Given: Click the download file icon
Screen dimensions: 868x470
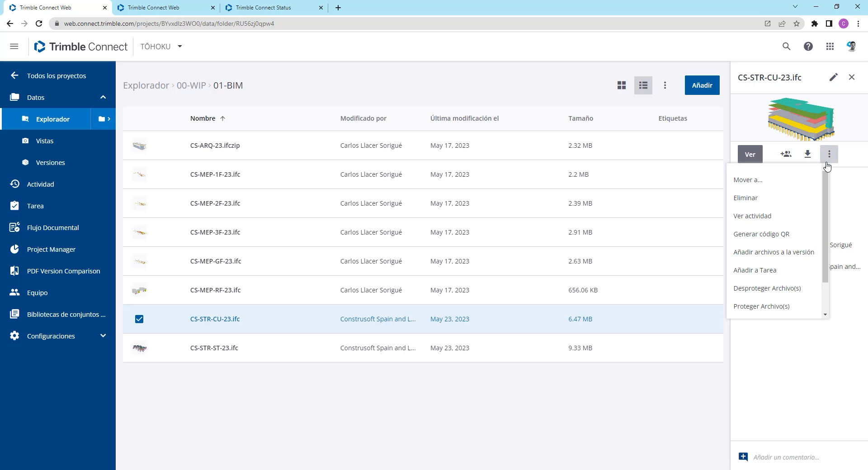Looking at the screenshot, I should (808, 154).
